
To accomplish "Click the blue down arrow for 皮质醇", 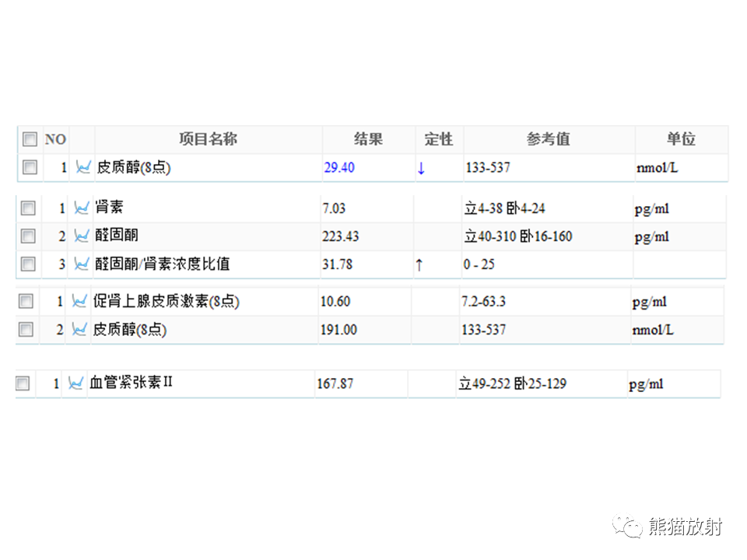I will [x=421, y=168].
